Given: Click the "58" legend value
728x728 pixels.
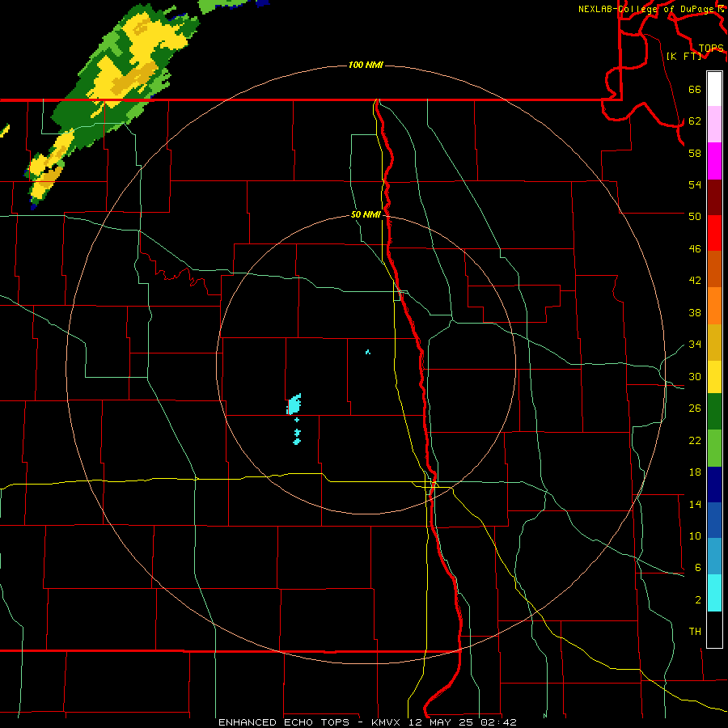Looking at the screenshot, I should 695,153.
